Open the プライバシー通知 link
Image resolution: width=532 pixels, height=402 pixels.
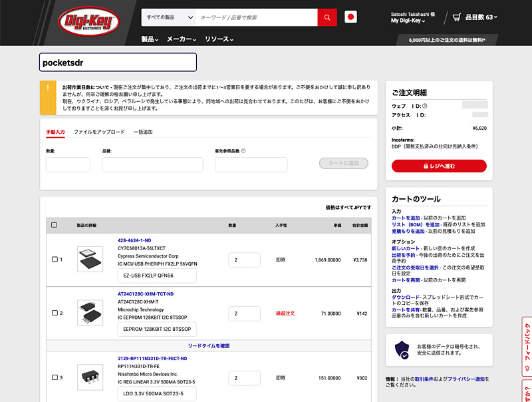(x=466, y=379)
